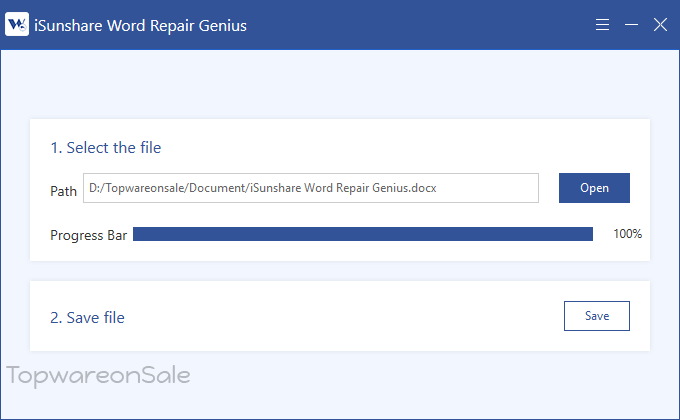Screen dimensions: 680x420
Task: Click the 'Progress Bar' label
Action: point(88,235)
